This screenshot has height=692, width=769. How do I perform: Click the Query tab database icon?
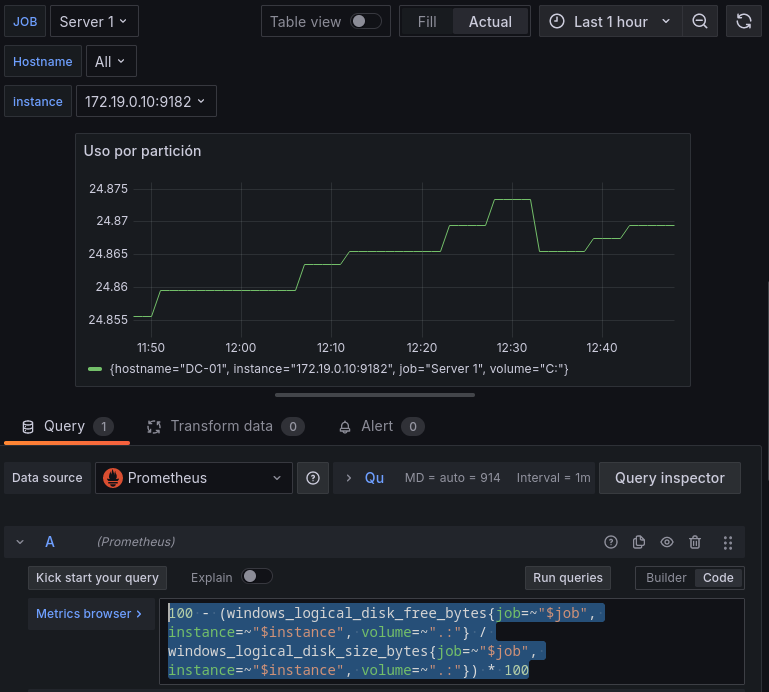click(x=28, y=427)
